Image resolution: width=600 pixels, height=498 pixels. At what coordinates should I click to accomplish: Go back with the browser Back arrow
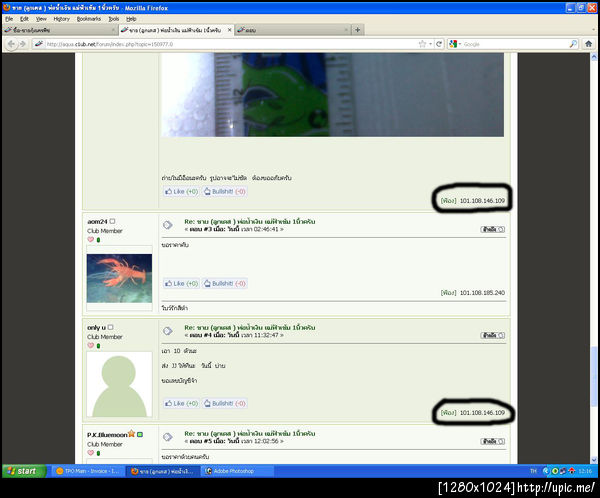[x=11, y=44]
